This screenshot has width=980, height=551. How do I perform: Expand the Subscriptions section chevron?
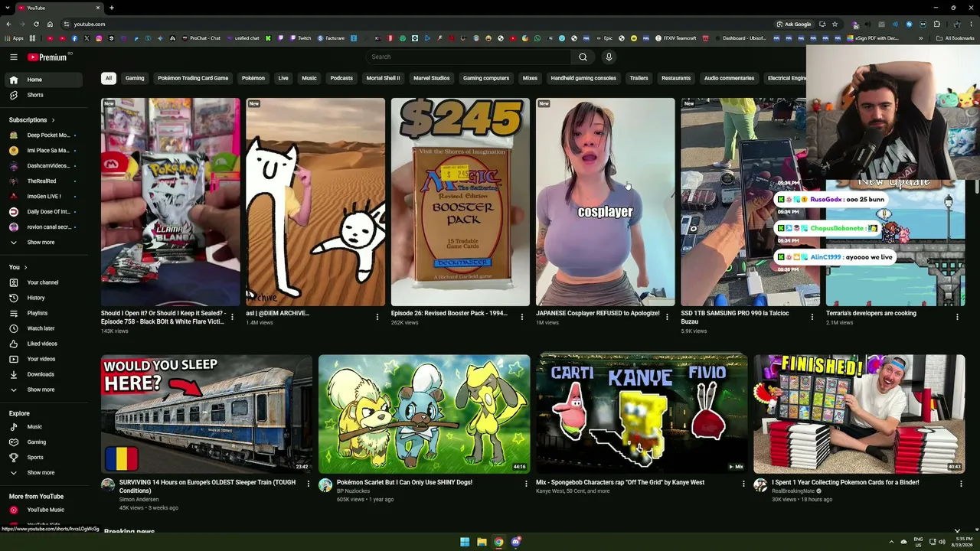53,120
